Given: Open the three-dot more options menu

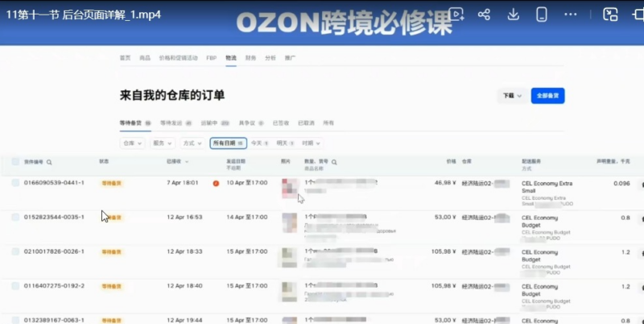Looking at the screenshot, I should pos(571,15).
